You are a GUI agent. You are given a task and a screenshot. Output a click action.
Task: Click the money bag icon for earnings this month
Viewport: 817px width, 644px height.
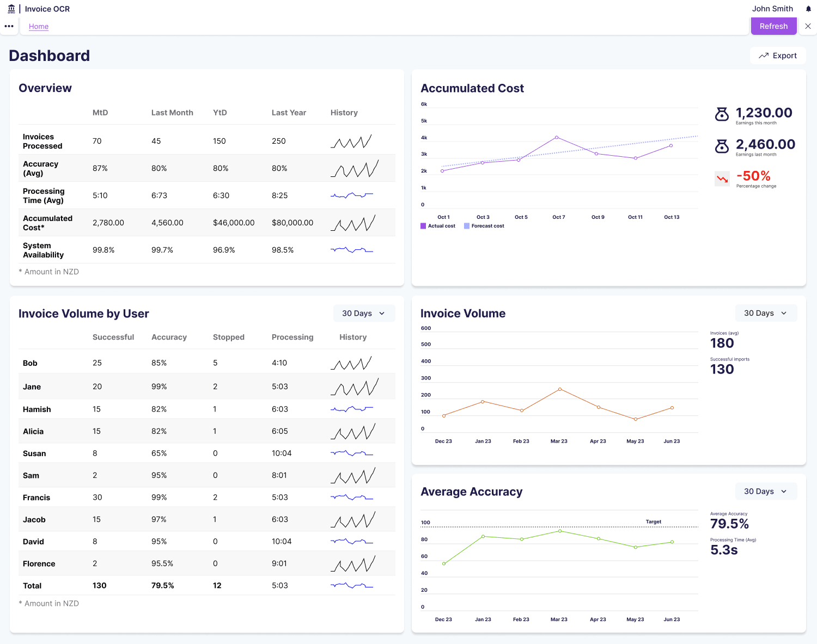(722, 114)
